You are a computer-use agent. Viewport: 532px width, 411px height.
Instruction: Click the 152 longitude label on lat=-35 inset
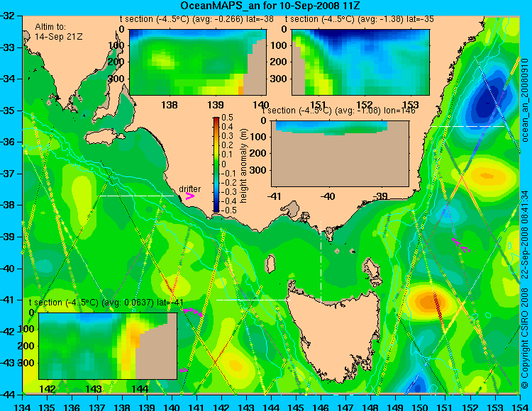365,105
